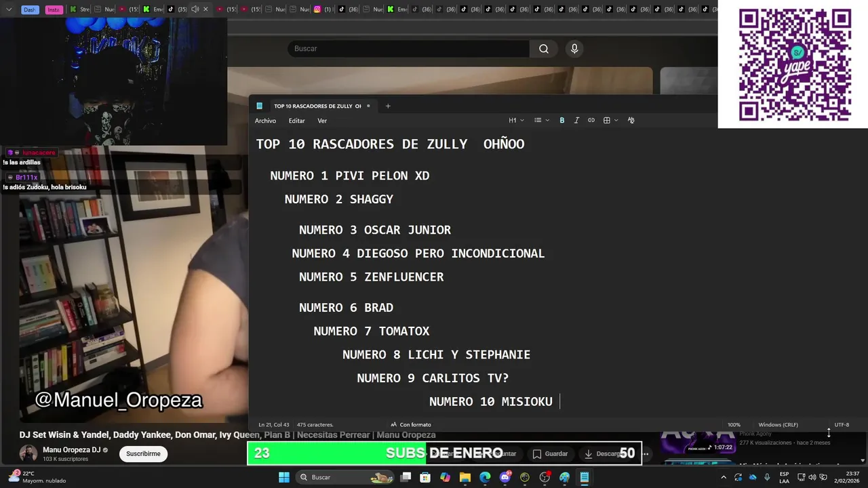Click the line NUMERO 4 DIEGOSO PERO INCONDICIONAL
This screenshot has height=488, width=868.
418,253
